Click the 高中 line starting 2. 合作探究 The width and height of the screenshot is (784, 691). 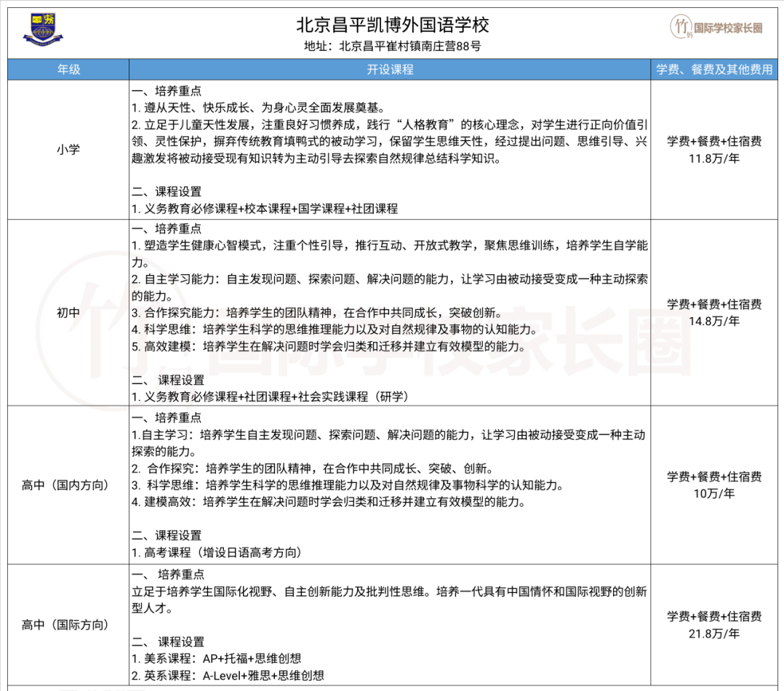(x=313, y=468)
